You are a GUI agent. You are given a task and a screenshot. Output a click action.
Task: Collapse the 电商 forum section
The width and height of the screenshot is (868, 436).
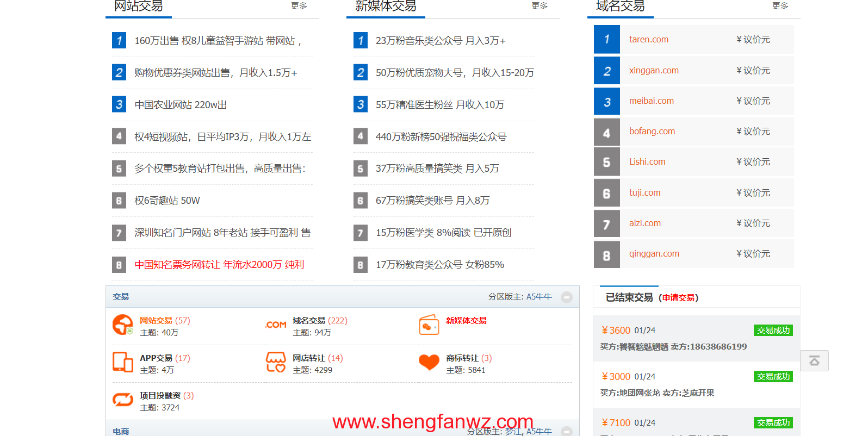(x=567, y=431)
